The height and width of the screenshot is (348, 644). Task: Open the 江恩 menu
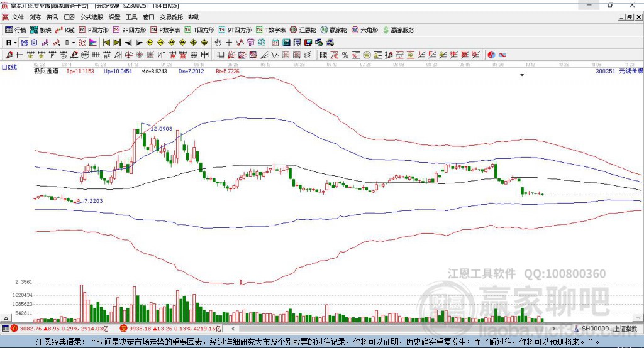[69, 17]
